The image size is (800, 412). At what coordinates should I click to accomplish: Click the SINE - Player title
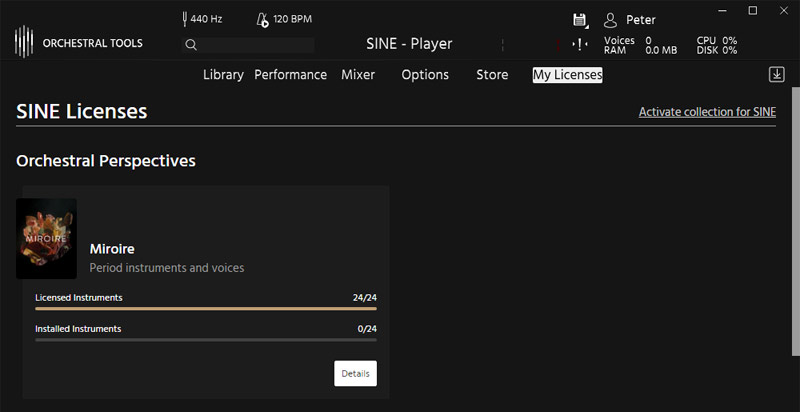tap(409, 44)
